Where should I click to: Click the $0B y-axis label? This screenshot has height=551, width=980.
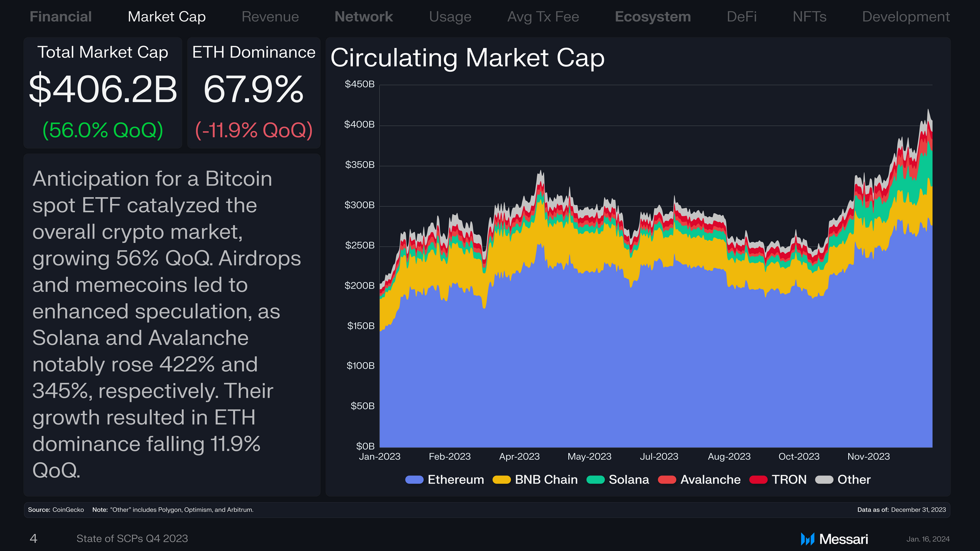(x=365, y=446)
